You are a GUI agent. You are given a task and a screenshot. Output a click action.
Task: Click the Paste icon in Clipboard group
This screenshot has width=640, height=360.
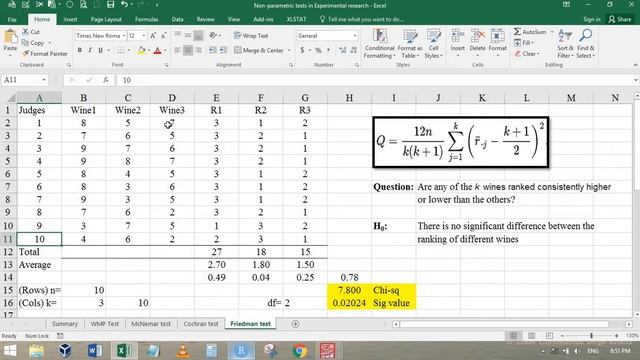(10, 38)
